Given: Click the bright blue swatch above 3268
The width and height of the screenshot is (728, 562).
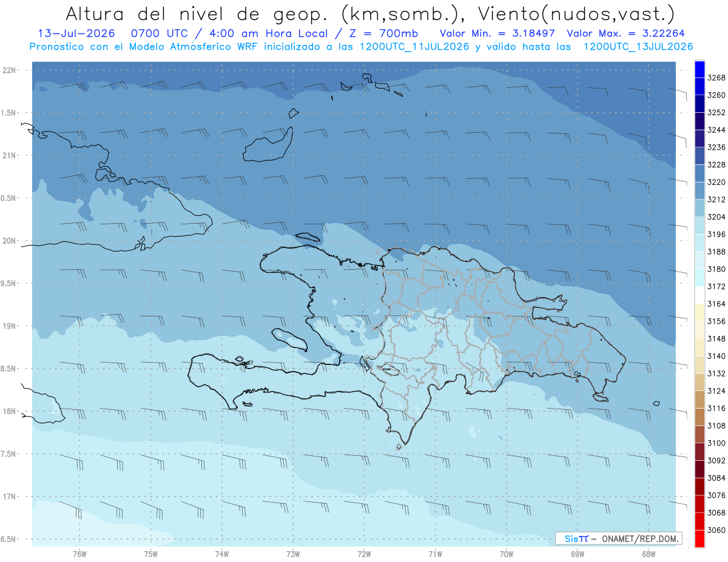Looking at the screenshot, I should pyautogui.click(x=699, y=69).
